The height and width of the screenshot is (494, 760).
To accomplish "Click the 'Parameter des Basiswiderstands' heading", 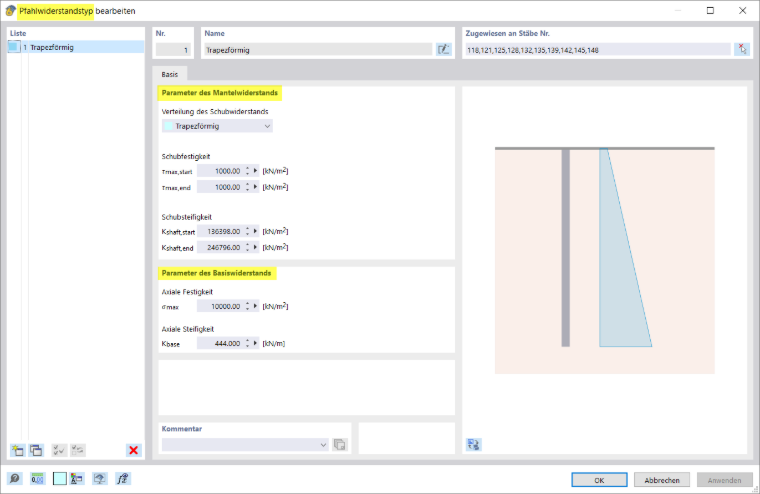I will [217, 273].
